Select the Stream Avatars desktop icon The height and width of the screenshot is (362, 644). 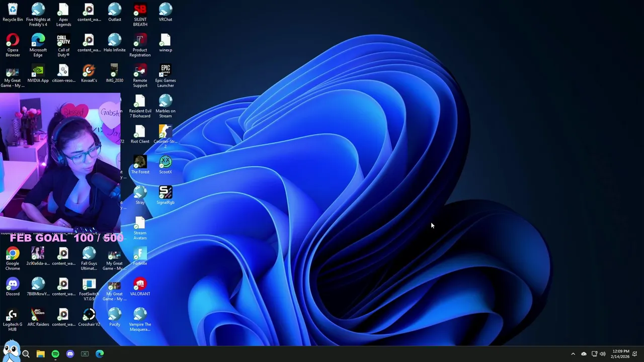click(x=140, y=228)
